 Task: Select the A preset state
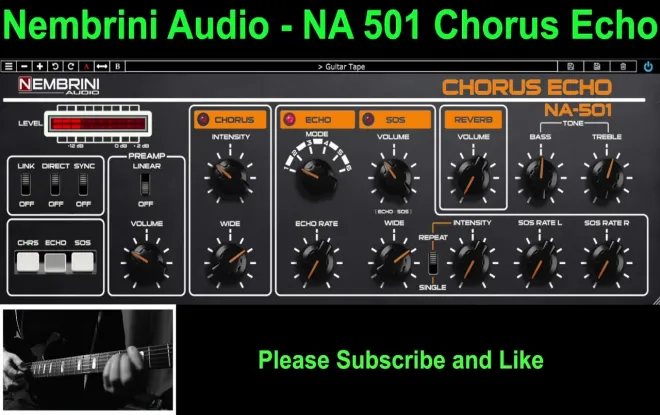point(86,67)
